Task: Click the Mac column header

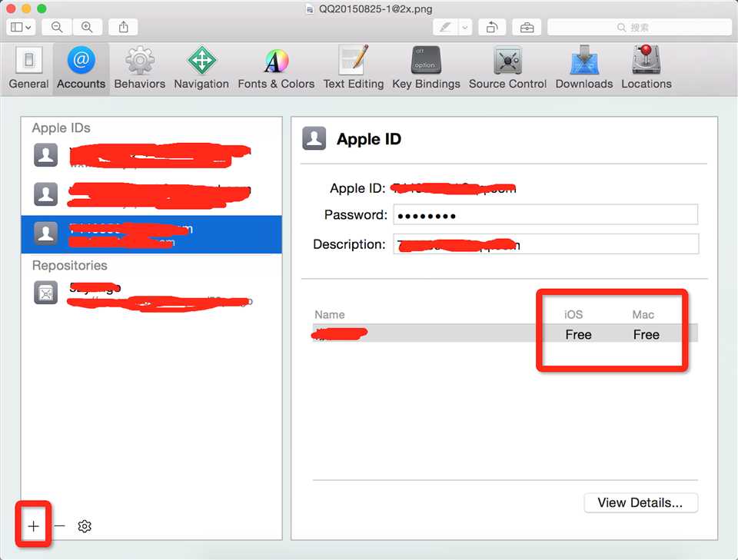Action: pyautogui.click(x=643, y=314)
